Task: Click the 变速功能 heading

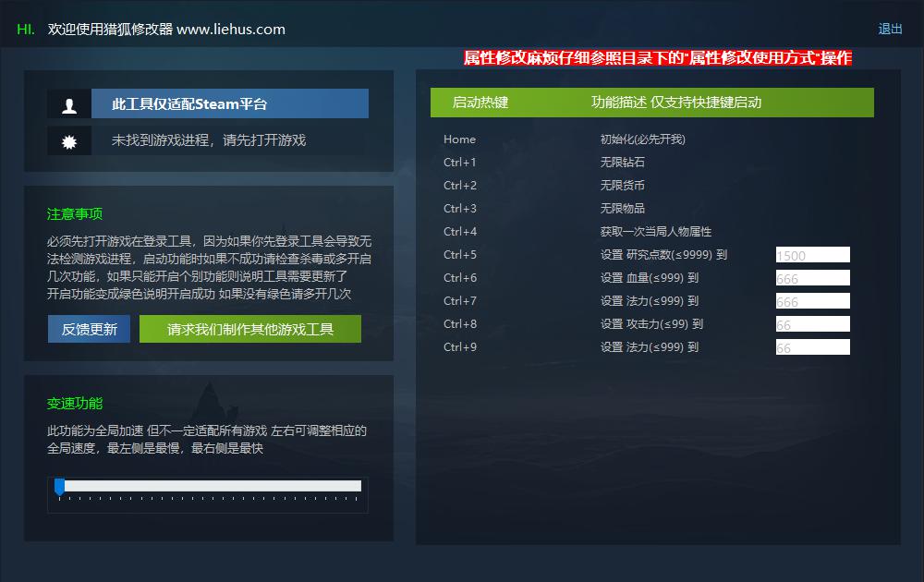Action: pos(75,404)
